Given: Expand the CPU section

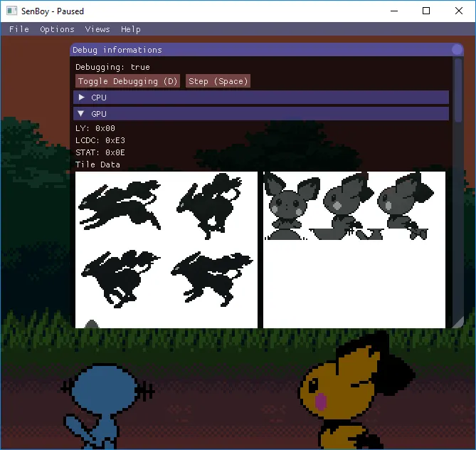Looking at the screenshot, I should 260,98.
